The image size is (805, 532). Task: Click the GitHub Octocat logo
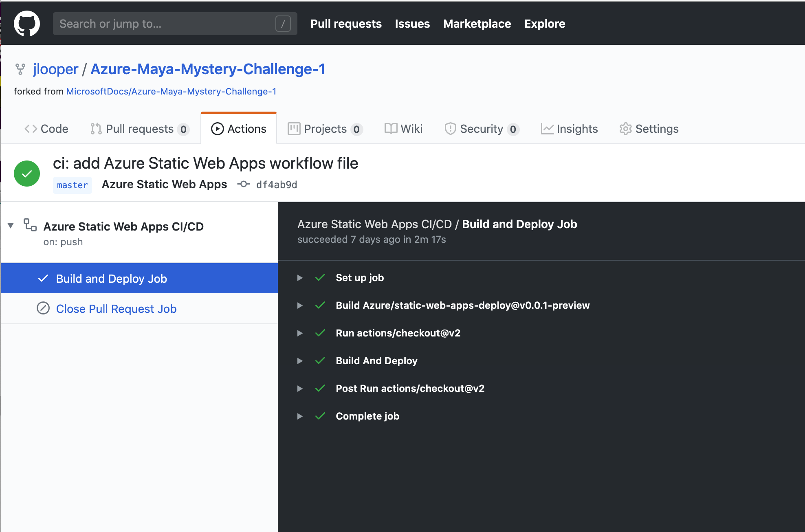27,23
